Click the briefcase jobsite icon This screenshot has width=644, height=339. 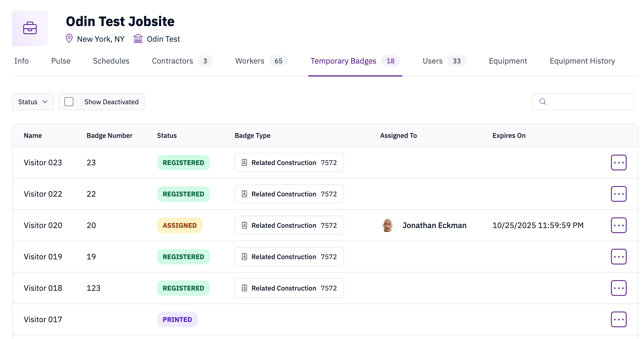30,28
